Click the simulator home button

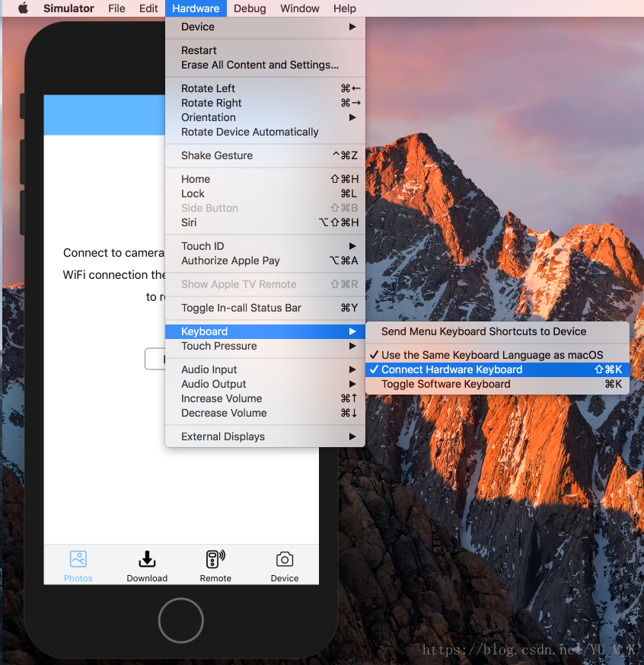tap(181, 620)
